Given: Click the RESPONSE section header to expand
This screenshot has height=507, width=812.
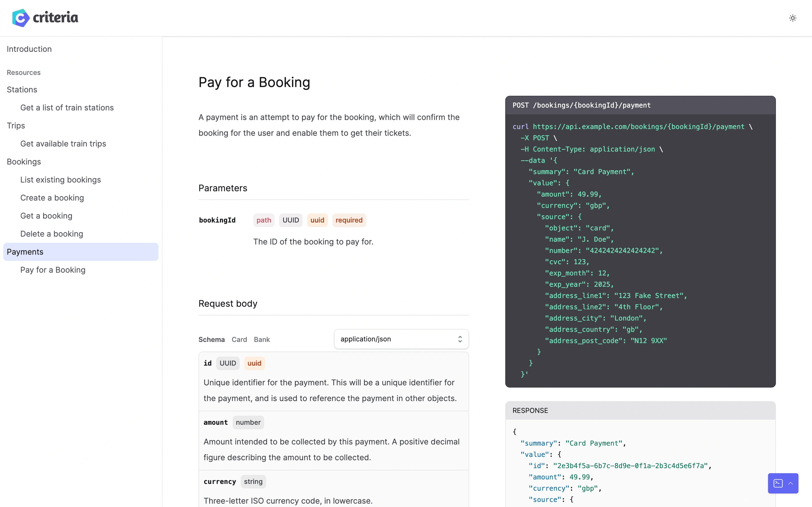Looking at the screenshot, I should [530, 410].
